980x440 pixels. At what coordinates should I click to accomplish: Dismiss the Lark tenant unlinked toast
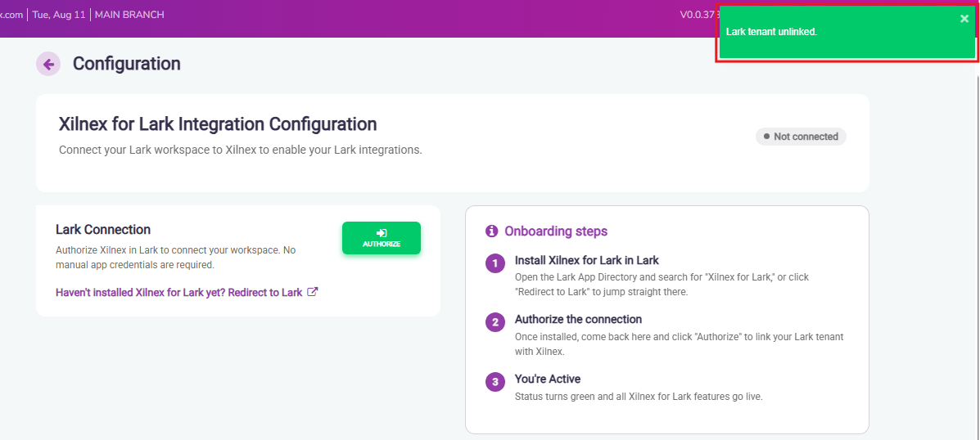[x=964, y=19]
